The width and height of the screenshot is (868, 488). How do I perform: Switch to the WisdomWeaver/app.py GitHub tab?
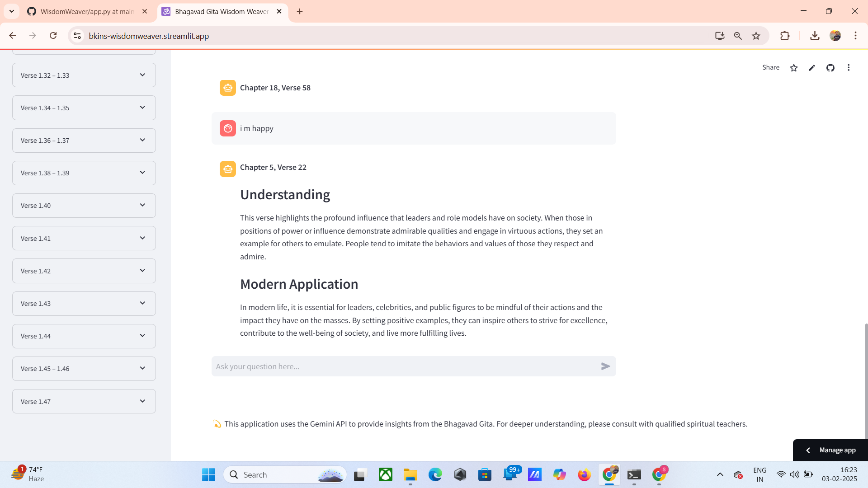point(87,11)
